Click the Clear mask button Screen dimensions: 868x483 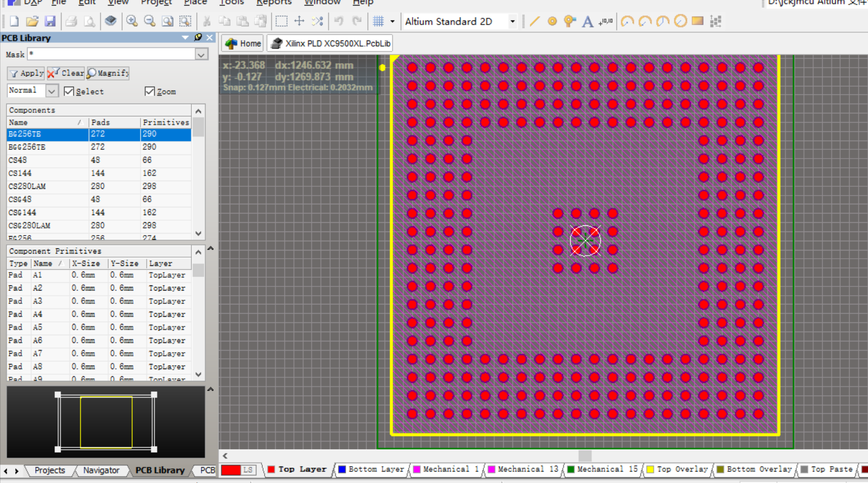(66, 73)
